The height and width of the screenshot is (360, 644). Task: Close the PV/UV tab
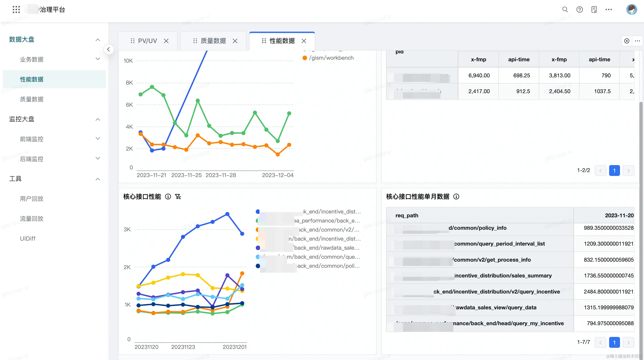tap(166, 41)
